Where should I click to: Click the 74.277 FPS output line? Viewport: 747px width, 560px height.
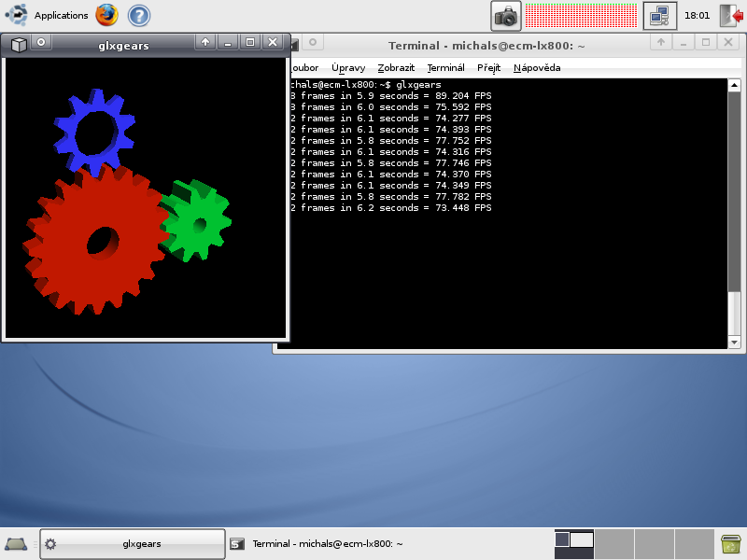click(x=390, y=119)
